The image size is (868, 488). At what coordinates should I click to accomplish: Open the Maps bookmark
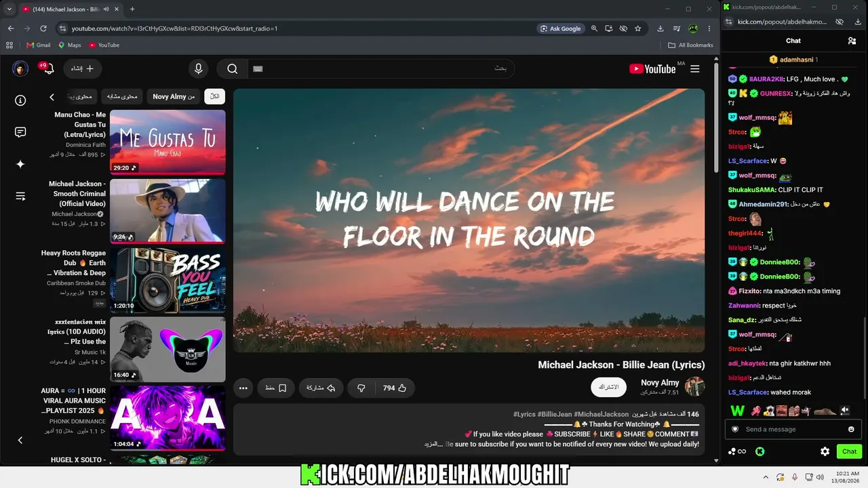coord(69,45)
